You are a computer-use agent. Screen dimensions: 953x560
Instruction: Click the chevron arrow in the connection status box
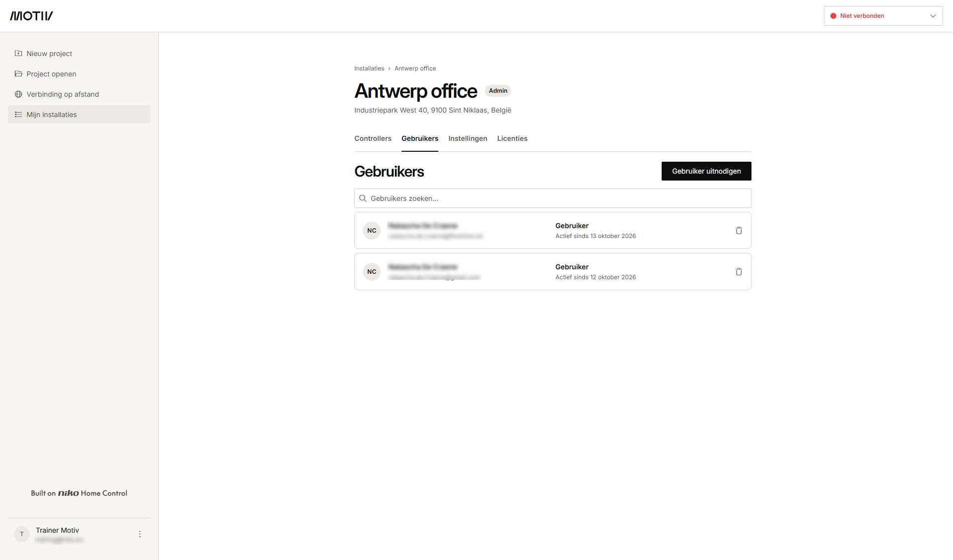(x=933, y=16)
